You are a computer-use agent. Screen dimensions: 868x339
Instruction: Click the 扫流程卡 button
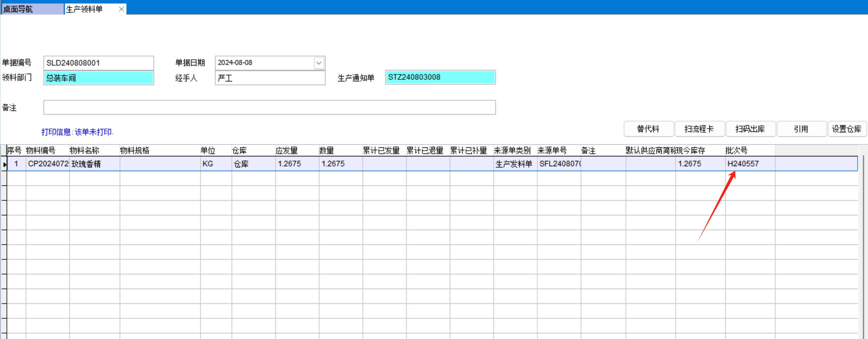699,129
